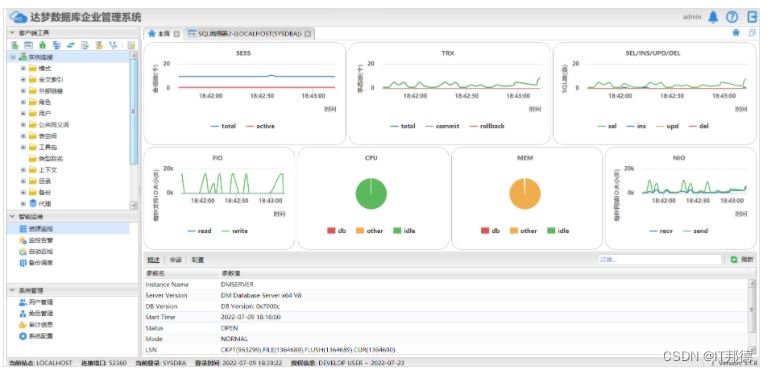The image size is (768, 372).
Task: Toggle rollback legend in TRX chart
Action: point(487,126)
